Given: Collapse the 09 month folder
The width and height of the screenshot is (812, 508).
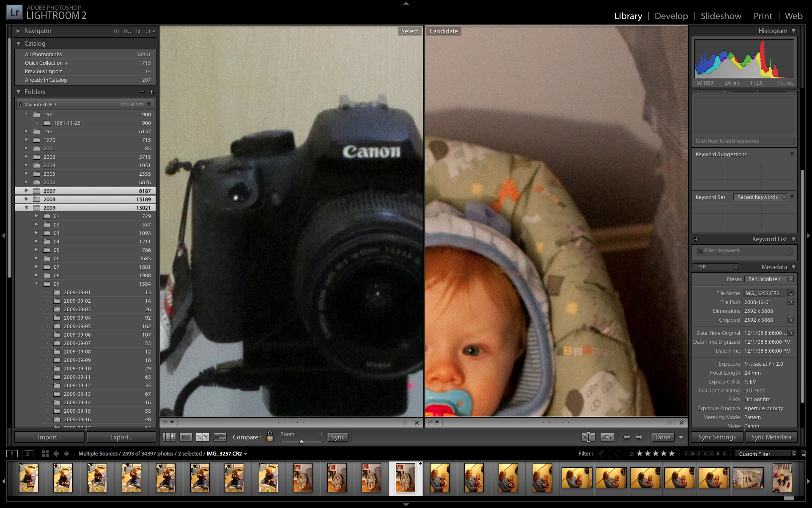Looking at the screenshot, I should (x=36, y=284).
